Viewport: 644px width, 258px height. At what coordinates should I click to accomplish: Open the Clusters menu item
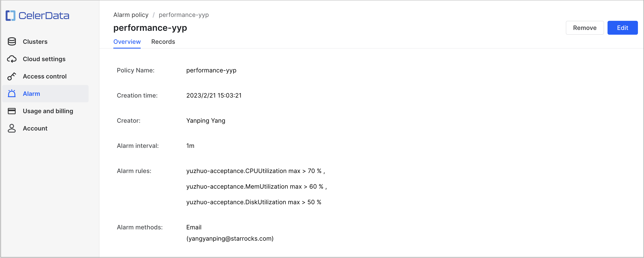pos(35,42)
